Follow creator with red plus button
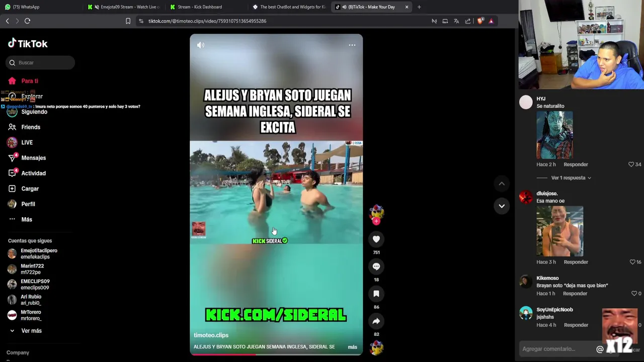 (376, 221)
